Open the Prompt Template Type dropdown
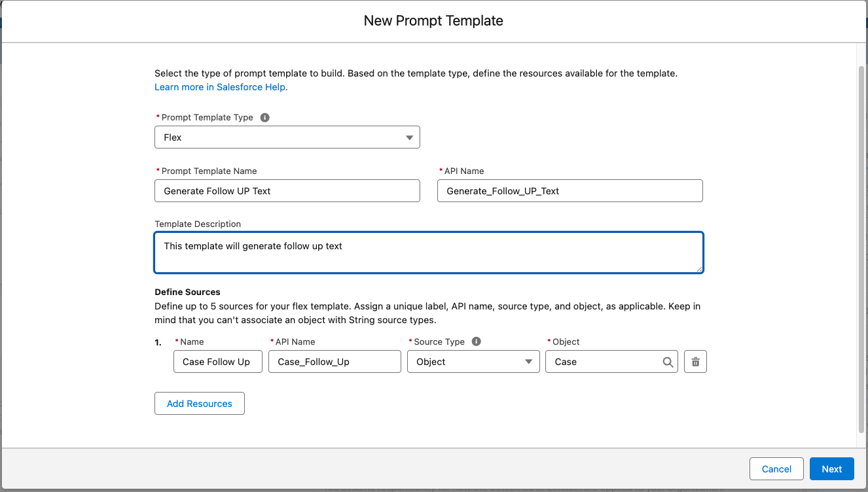This screenshot has width=868, height=492. pyautogui.click(x=287, y=137)
